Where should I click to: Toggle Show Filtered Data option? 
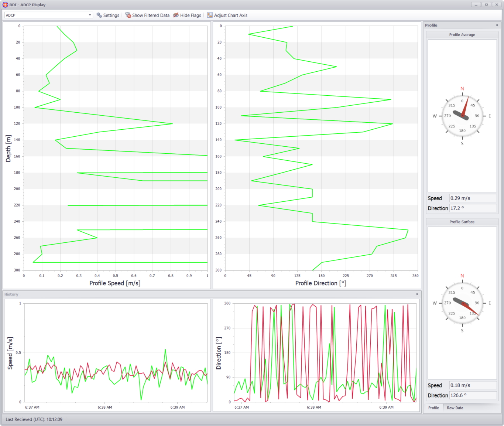coord(147,15)
